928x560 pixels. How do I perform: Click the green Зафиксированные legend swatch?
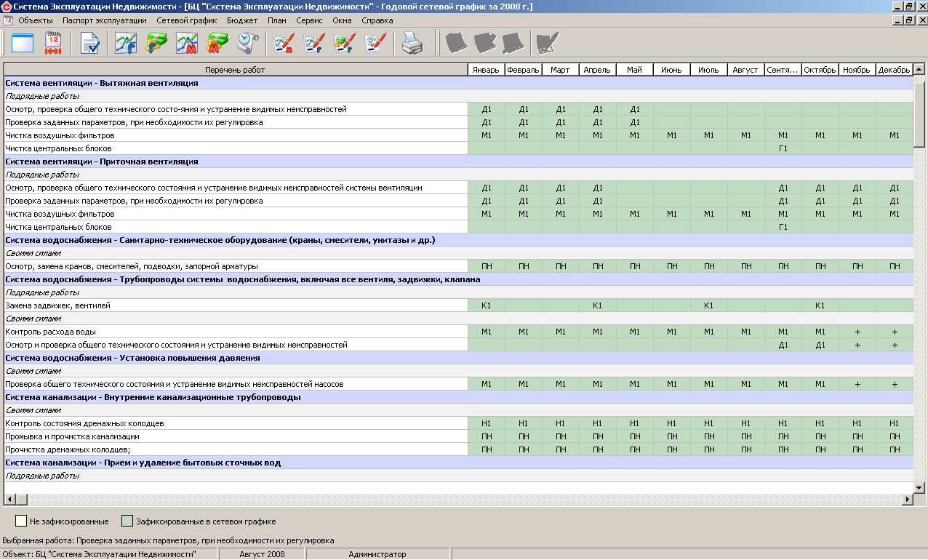pyautogui.click(x=127, y=521)
